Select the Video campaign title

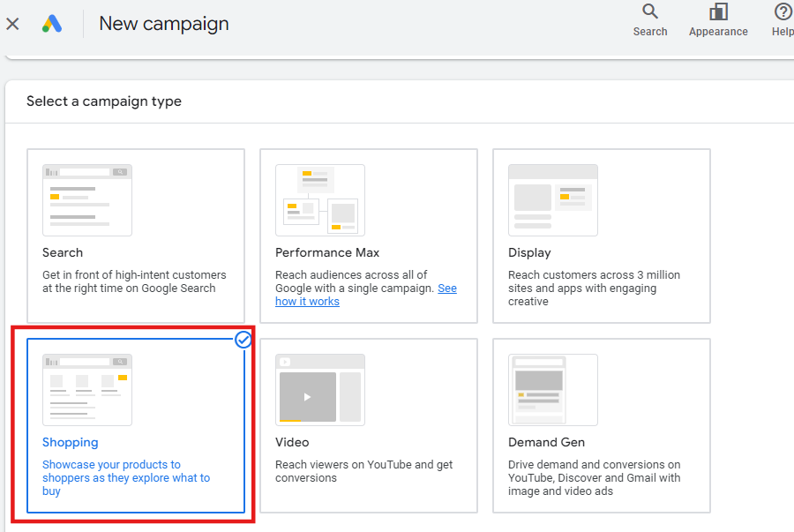292,442
